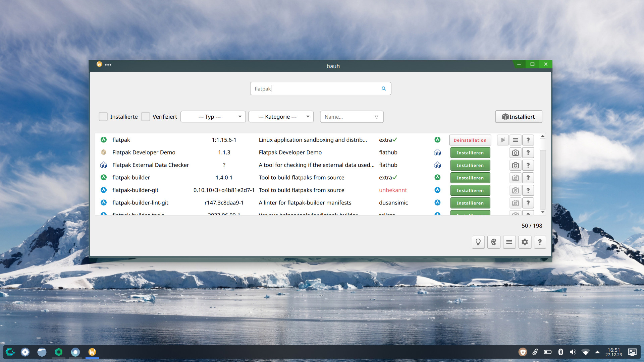Click the Installiert button with box icon

pyautogui.click(x=519, y=117)
